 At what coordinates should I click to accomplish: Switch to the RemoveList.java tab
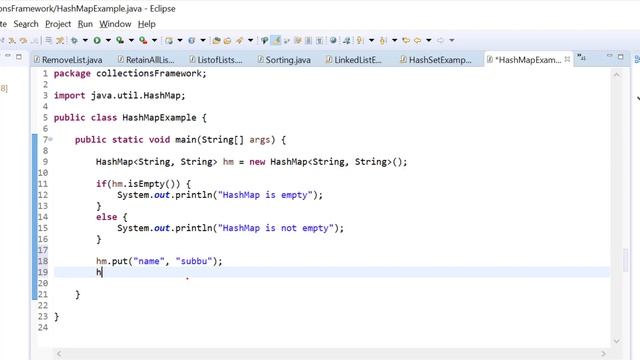[68, 60]
